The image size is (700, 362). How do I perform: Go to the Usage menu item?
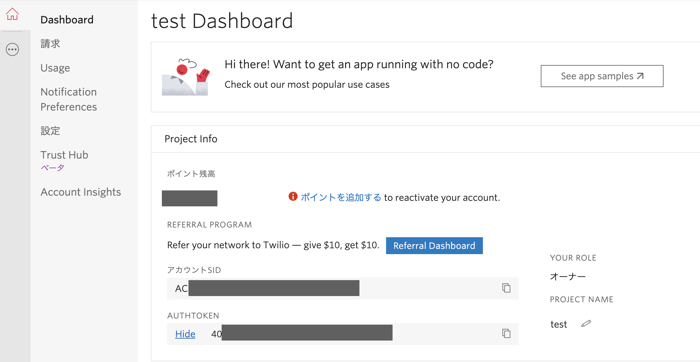(x=55, y=68)
